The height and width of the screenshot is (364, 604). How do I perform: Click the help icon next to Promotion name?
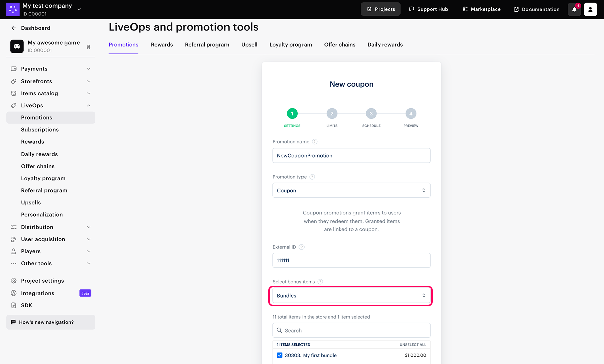pos(315,142)
